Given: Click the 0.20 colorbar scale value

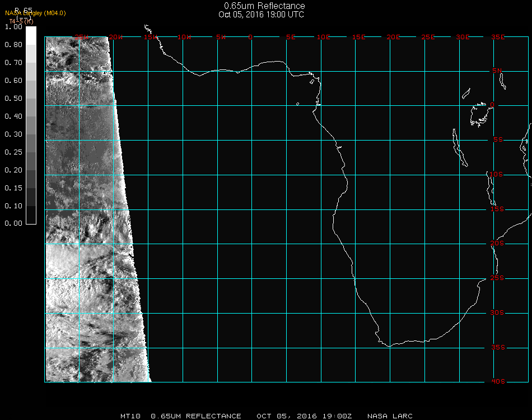Looking at the screenshot, I should (x=13, y=170).
